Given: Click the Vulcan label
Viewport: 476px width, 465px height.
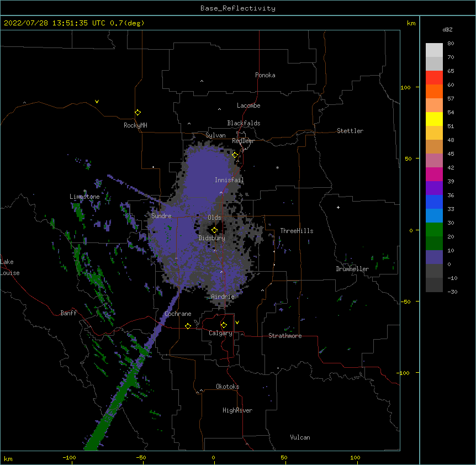Looking at the screenshot, I should click(300, 437).
